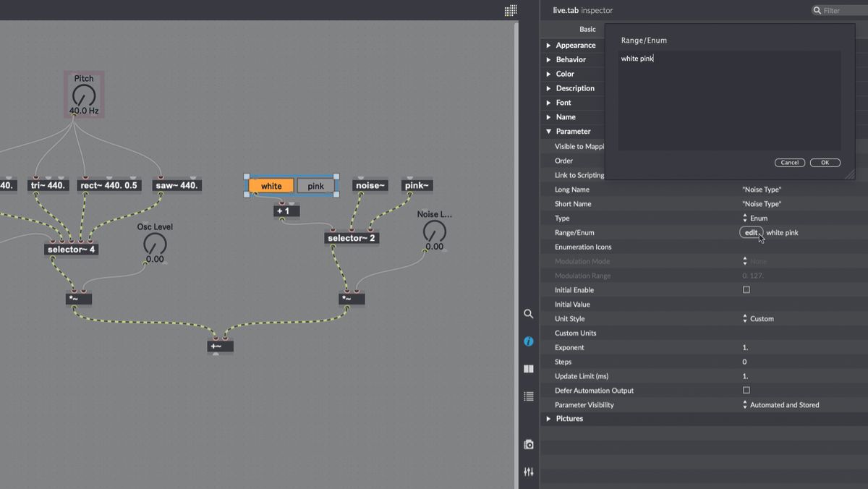Viewport: 868px width, 489px height.
Task: Click the Osc Level dial knob
Action: 155,244
